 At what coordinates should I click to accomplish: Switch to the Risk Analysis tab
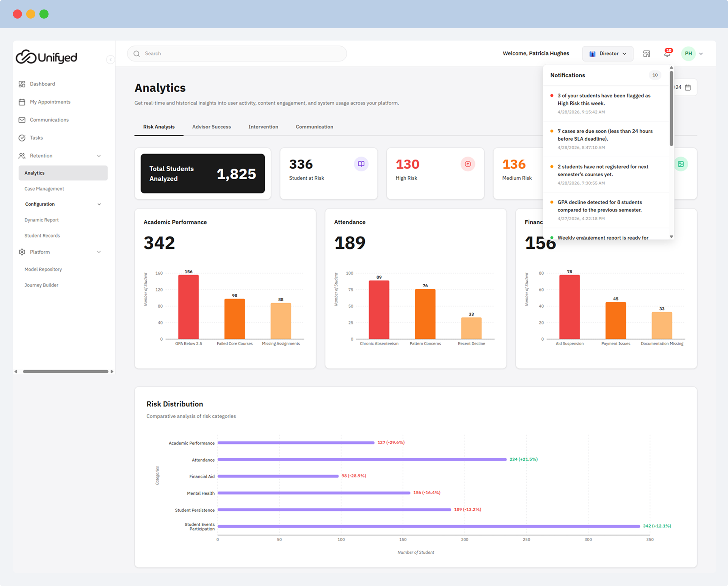coord(159,127)
